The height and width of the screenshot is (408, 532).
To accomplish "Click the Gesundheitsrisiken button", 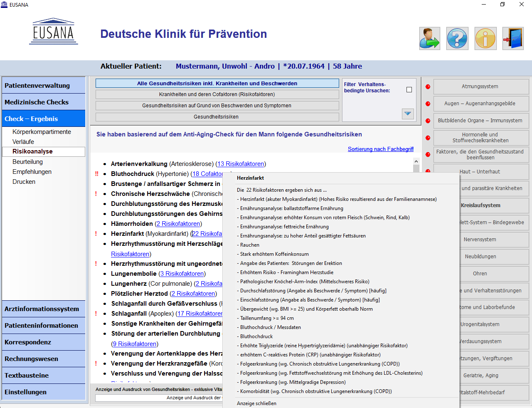I will click(217, 117).
